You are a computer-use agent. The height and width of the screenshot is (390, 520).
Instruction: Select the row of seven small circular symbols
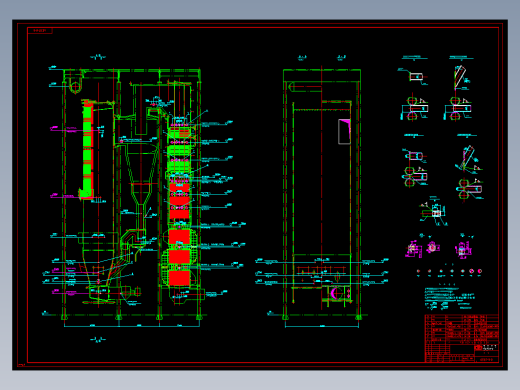pyautogui.click(x=449, y=272)
